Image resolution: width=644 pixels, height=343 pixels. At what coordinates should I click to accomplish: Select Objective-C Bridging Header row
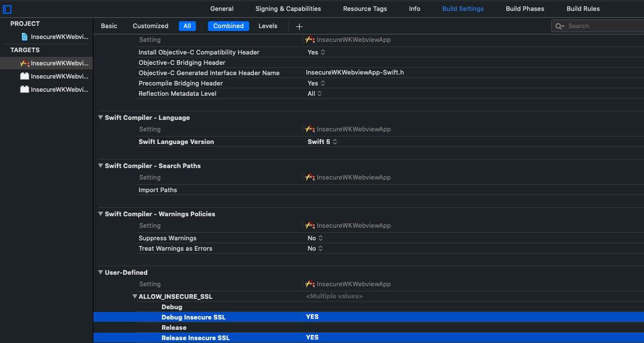point(390,63)
